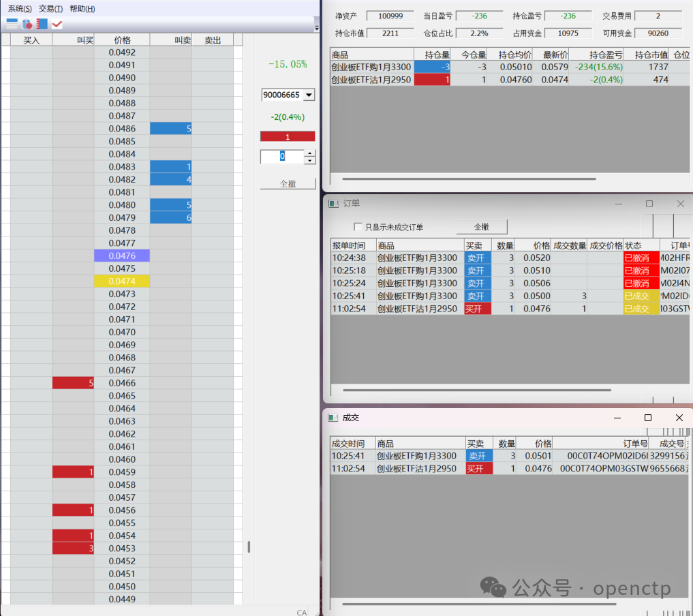Viewport: 693px width, 616px height.
Task: Select order row at 10:25:18
Action: click(x=510, y=271)
